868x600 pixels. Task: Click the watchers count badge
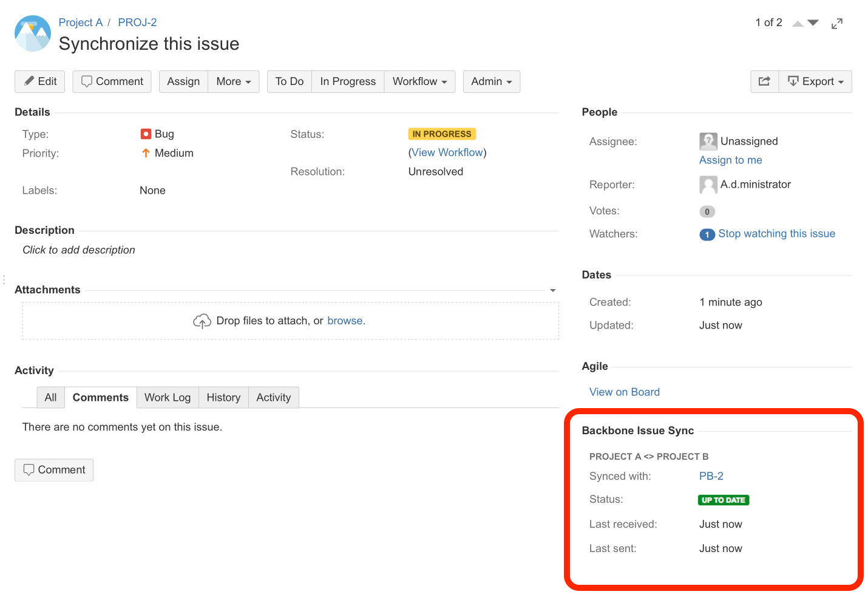pos(707,234)
